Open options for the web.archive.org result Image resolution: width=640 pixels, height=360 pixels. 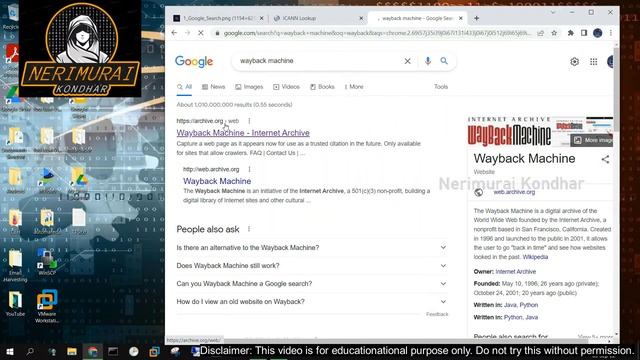[249, 169]
